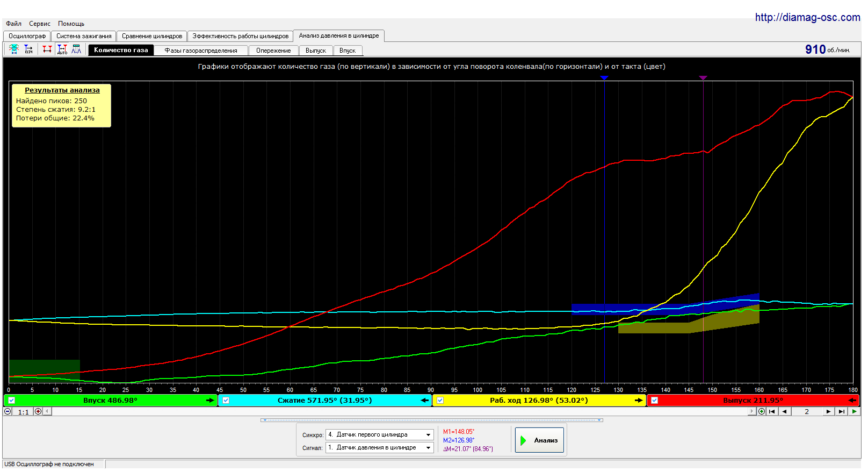Click the arrow icon on cyan Сжатие bar

click(424, 400)
